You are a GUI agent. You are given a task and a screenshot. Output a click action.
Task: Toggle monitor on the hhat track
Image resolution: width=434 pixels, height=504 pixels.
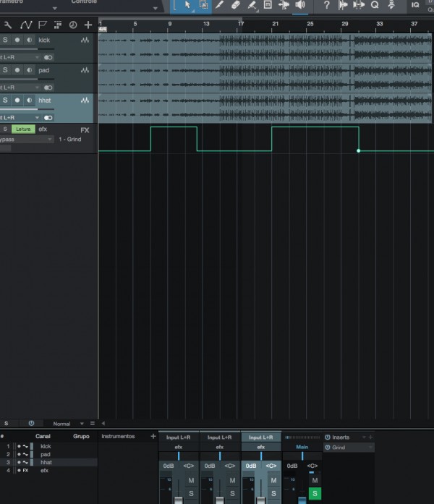[29, 100]
